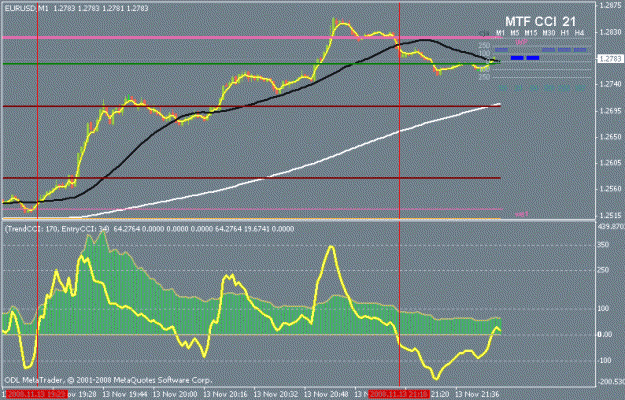Click the current price tag 1.2783
The height and width of the screenshot is (400, 625).
tap(610, 59)
